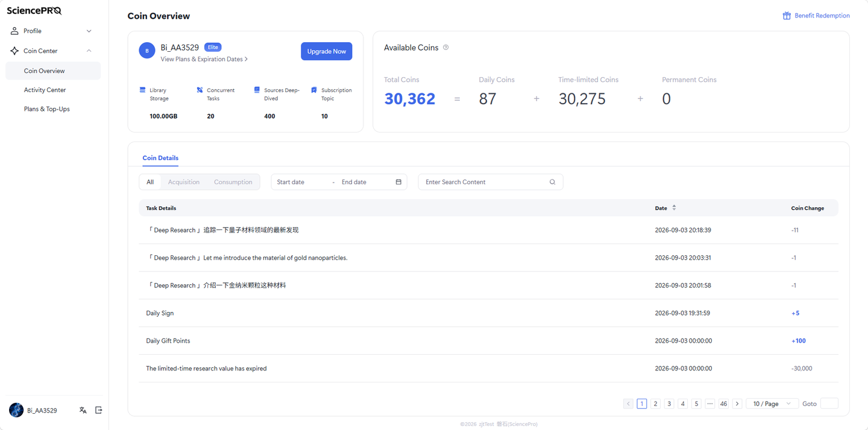Go to page 2
Screen dimensions: 868x430
655,404
